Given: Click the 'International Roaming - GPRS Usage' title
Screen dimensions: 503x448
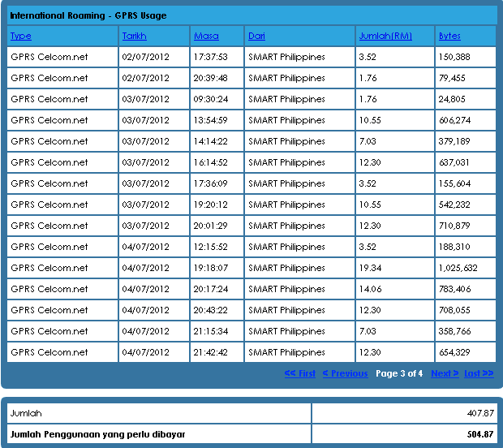Looking at the screenshot, I should click(88, 15).
